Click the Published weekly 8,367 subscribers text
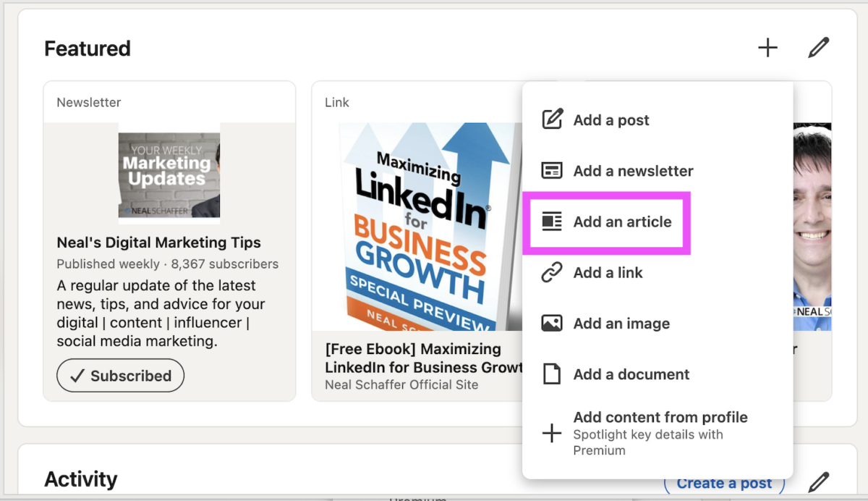Image resolution: width=868 pixels, height=501 pixels. coord(168,264)
